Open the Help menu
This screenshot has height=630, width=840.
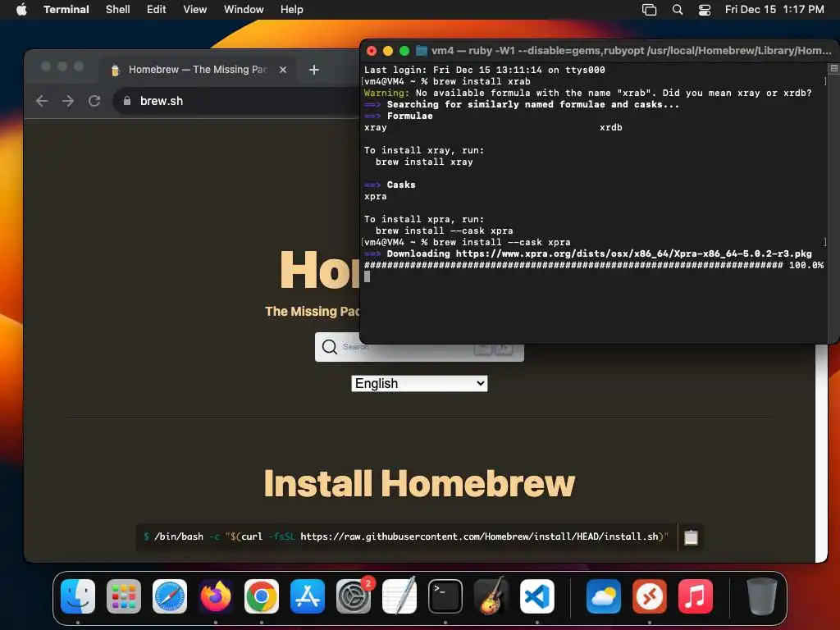pyautogui.click(x=291, y=9)
